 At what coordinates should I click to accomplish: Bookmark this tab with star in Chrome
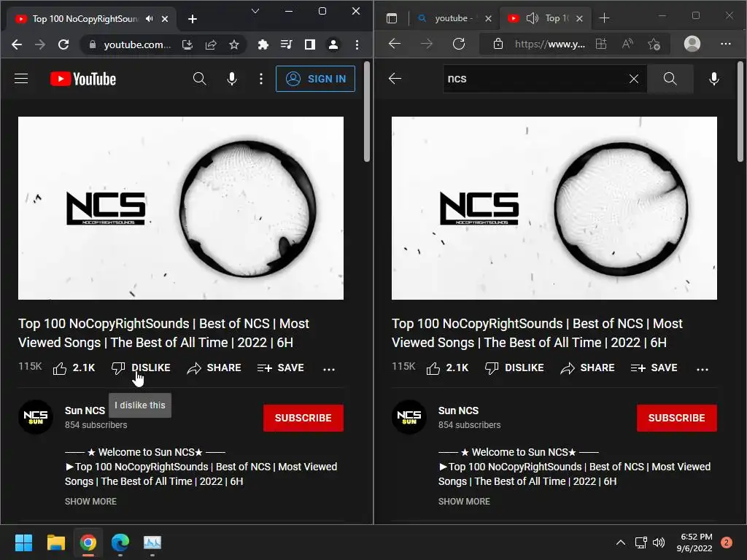tap(234, 44)
